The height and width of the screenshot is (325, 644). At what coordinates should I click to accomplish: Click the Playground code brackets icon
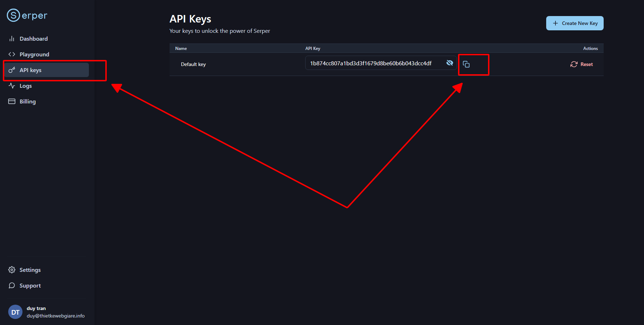tap(12, 54)
